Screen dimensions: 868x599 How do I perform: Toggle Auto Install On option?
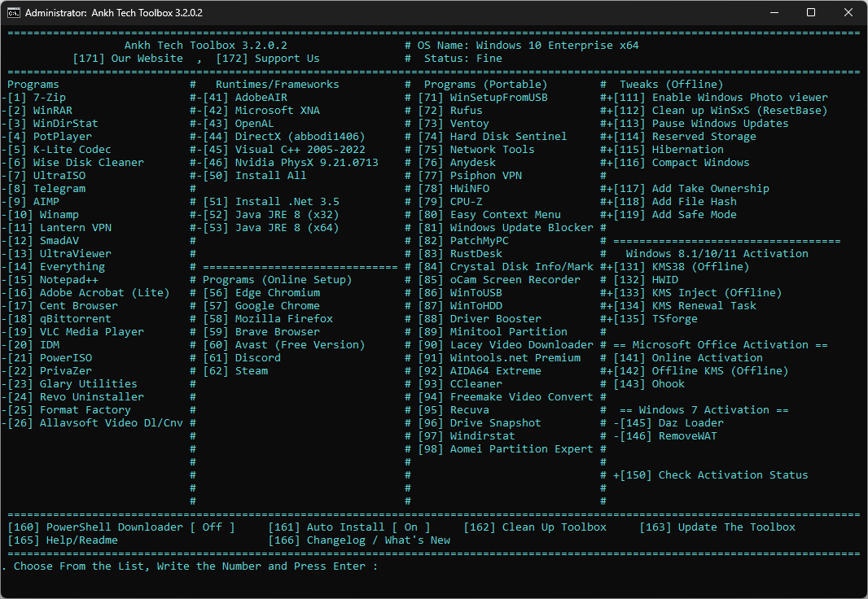pos(349,527)
